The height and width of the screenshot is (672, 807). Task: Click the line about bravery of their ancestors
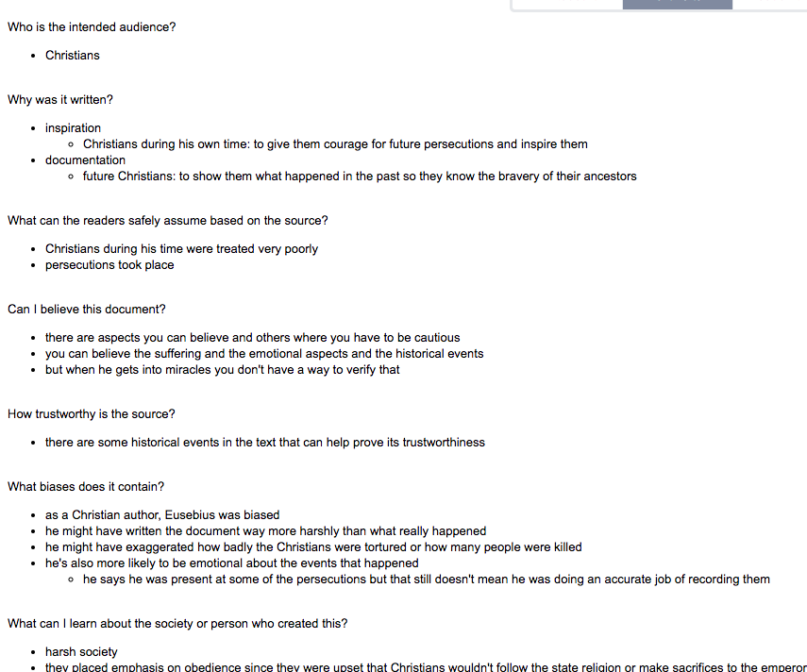pyautogui.click(x=360, y=176)
